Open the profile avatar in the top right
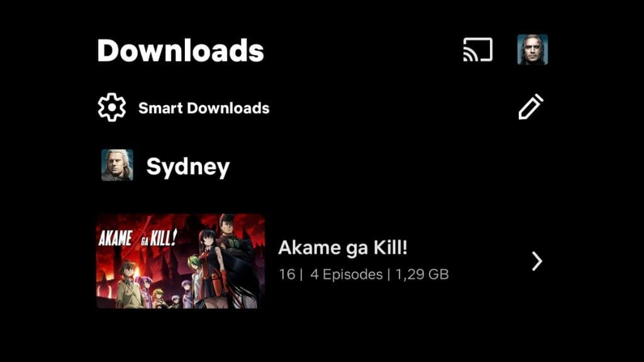This screenshot has width=644, height=362. [532, 50]
